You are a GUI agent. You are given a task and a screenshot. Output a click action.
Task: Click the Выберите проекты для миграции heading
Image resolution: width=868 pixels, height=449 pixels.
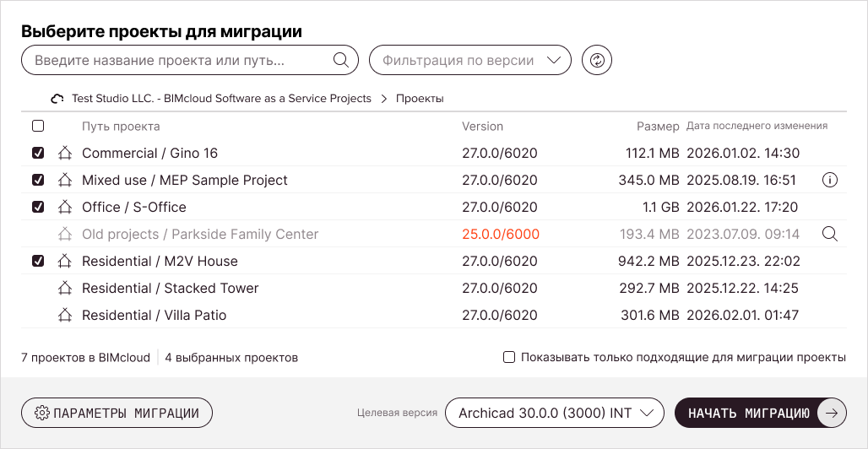[x=161, y=31]
